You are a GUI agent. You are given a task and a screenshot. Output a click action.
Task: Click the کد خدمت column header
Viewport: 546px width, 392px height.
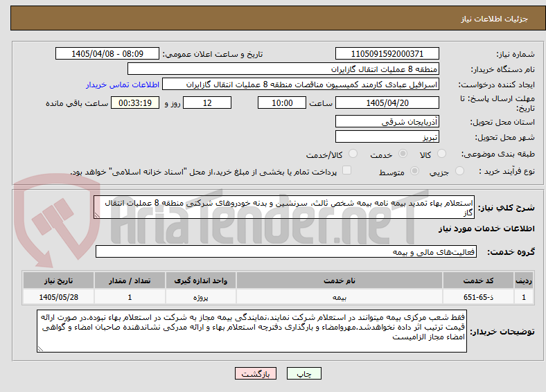point(479,280)
